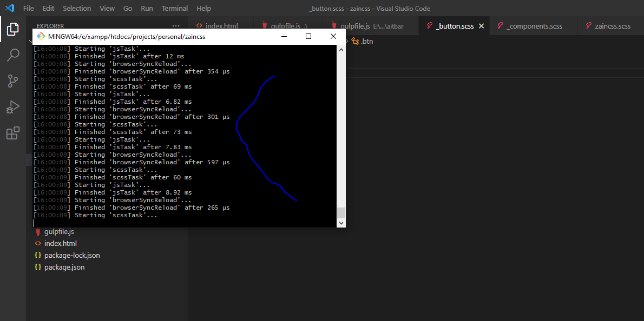Select the Explorer icon in the Activity Bar
The image size is (644, 321).
tap(14, 30)
